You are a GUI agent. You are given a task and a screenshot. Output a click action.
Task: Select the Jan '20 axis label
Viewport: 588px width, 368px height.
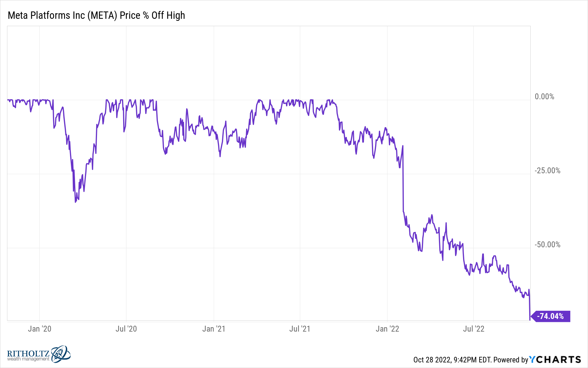point(40,329)
